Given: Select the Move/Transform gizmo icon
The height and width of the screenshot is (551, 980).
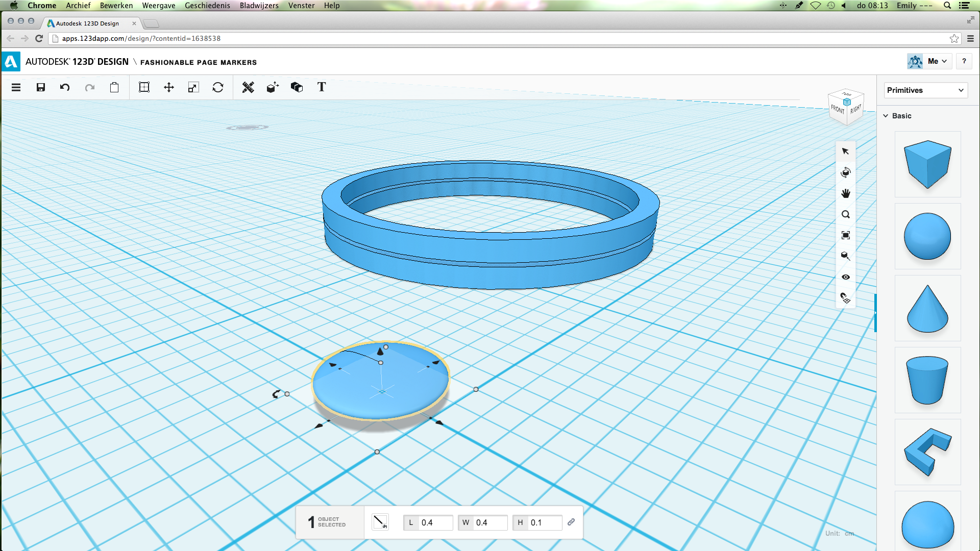Looking at the screenshot, I should coord(168,87).
